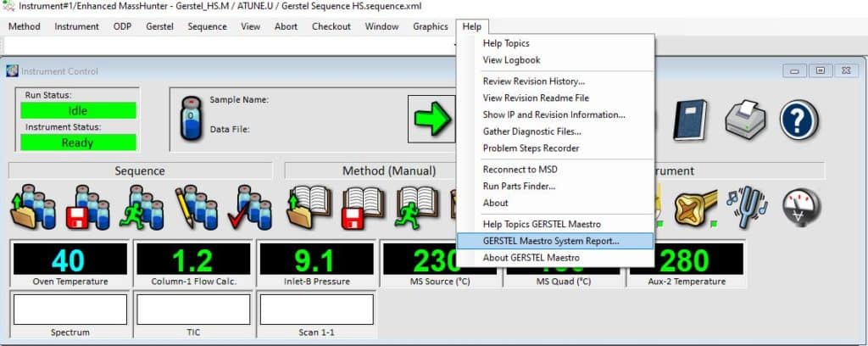The width and height of the screenshot is (868, 346).
Task: Minimize the Instrument Control window
Action: 794,71
